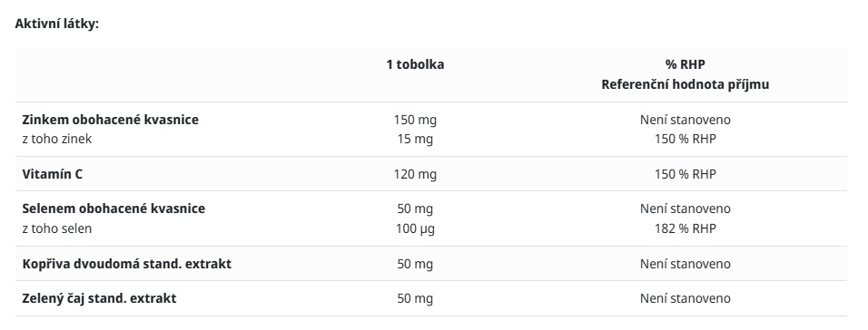
Task: Click the 'z toho zinek' sub-label
Action: click(57, 140)
